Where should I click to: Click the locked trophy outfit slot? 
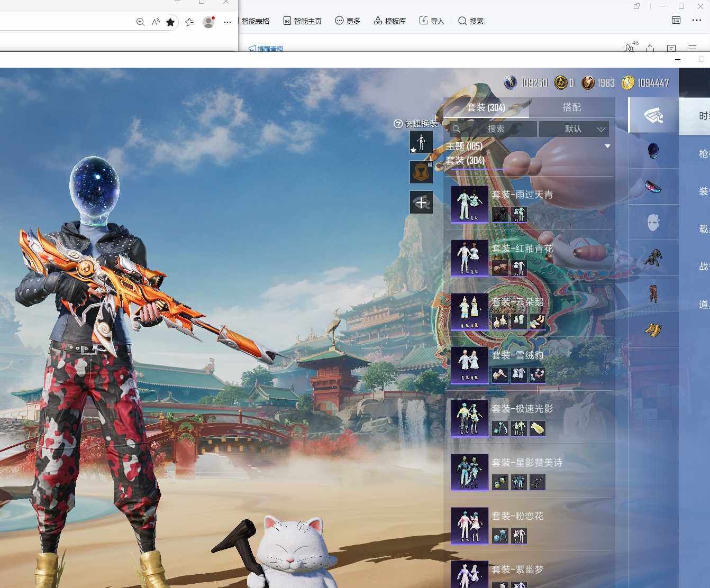[421, 172]
